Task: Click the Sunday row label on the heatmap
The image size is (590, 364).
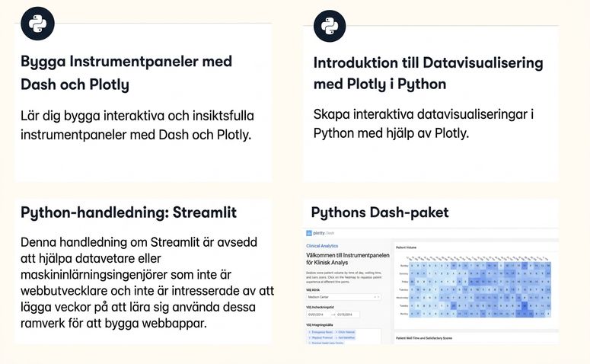Action: [x=403, y=265]
